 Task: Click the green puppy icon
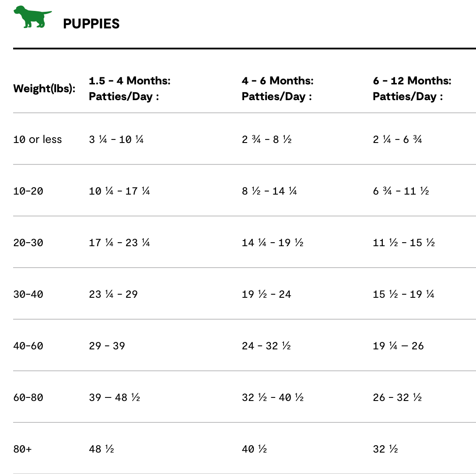click(x=31, y=17)
